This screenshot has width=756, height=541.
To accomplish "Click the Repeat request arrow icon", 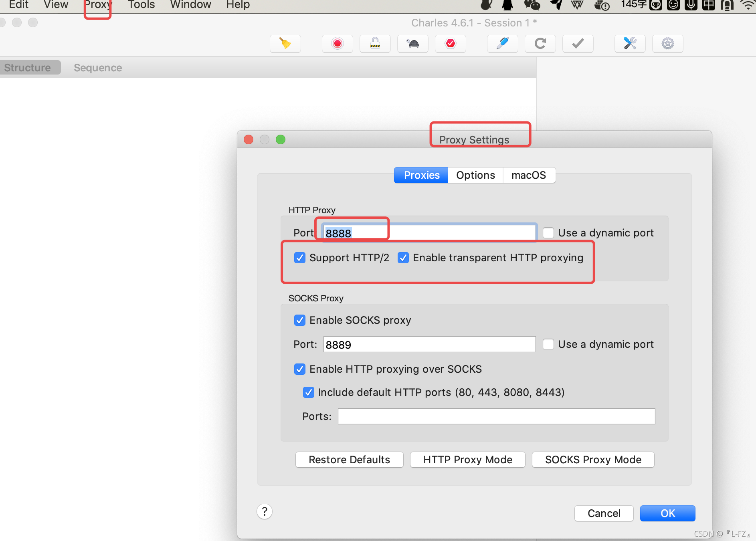I will 540,43.
